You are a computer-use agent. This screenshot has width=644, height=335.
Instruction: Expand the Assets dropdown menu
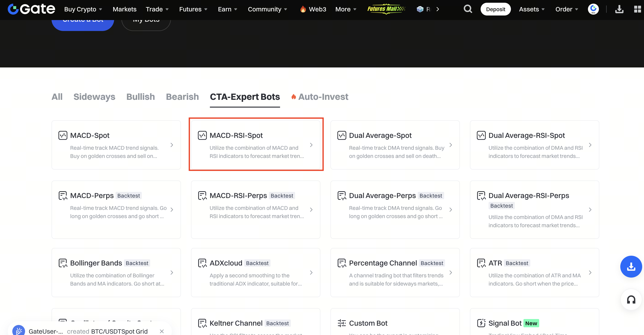(531, 9)
